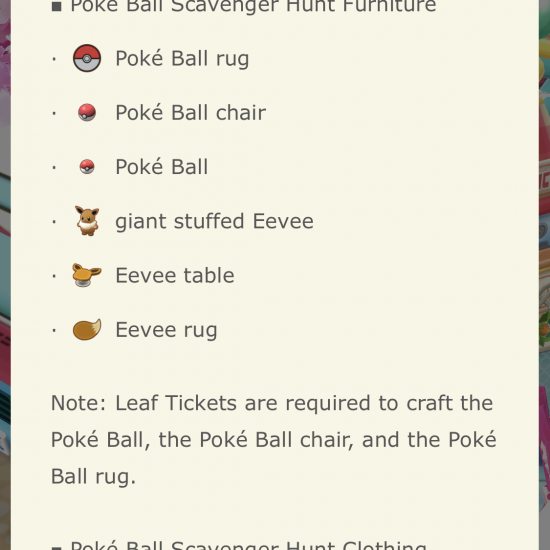Click the Scavenger Hunt Furniture heading
The height and width of the screenshot is (550, 550).
click(x=254, y=6)
